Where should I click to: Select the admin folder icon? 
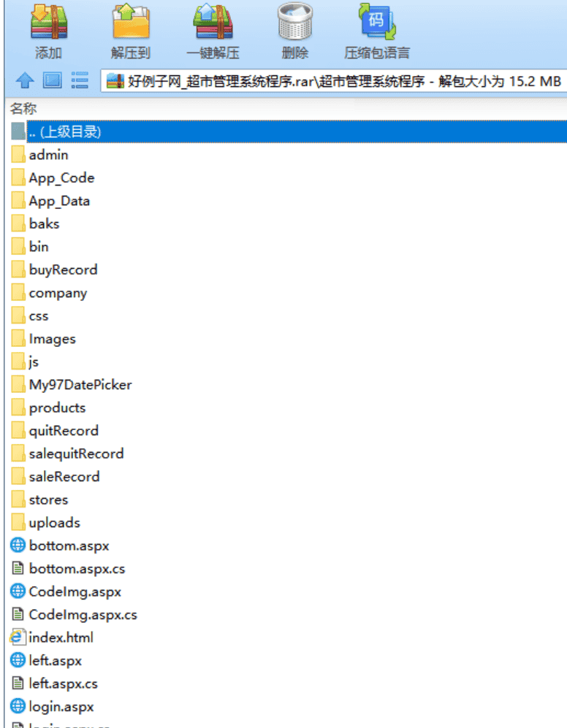tap(18, 155)
